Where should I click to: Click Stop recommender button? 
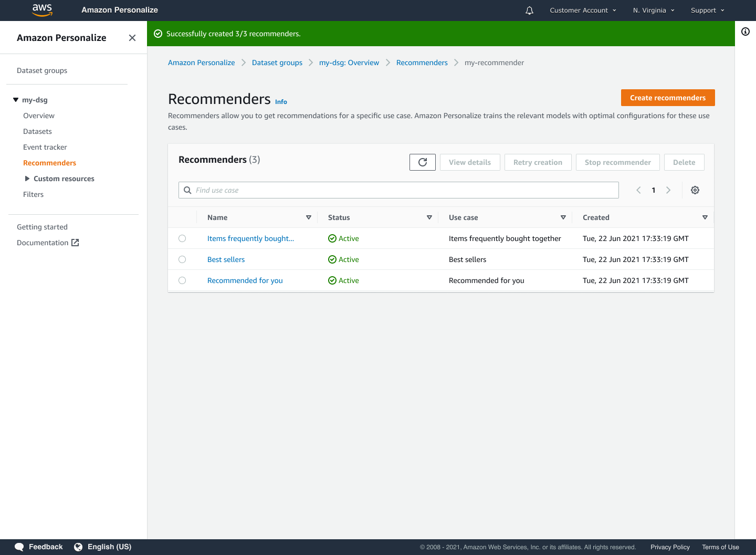[618, 162]
